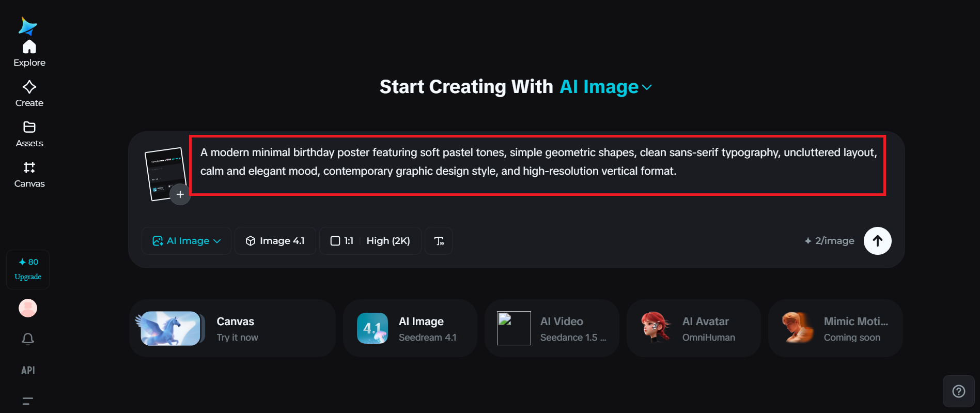Open the Explore page from the sidebar
980x413 pixels.
[x=29, y=54]
